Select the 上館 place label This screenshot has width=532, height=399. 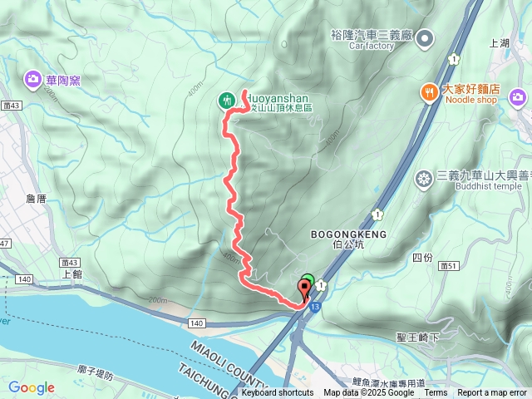pos(72,274)
